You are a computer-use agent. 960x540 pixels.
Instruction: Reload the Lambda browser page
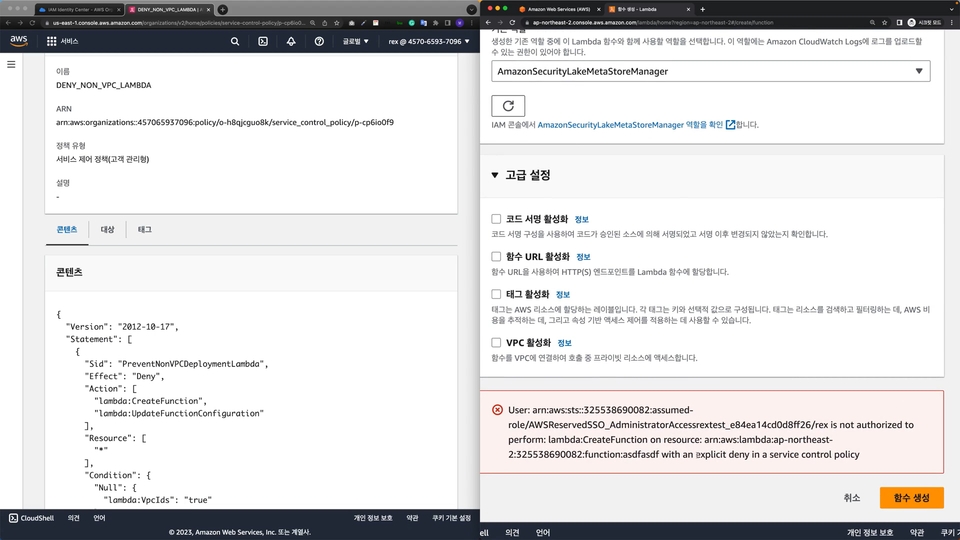tap(512, 23)
